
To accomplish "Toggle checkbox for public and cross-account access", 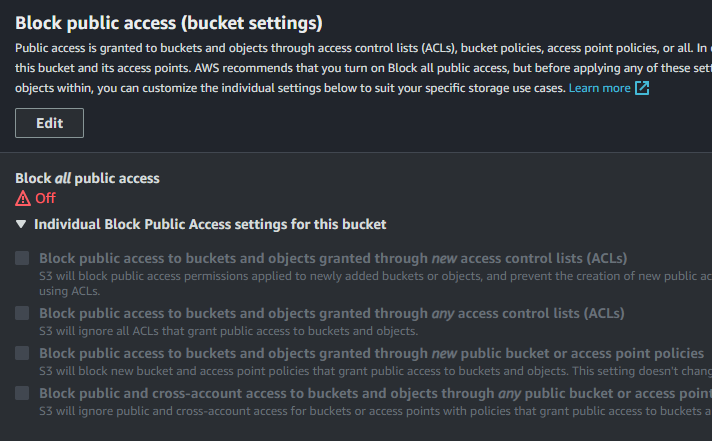I will click(22, 393).
